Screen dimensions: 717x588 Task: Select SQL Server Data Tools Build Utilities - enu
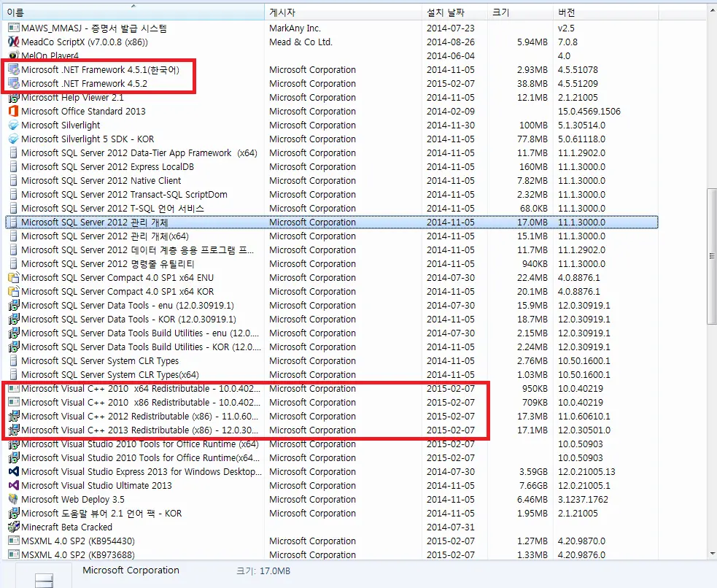(x=332, y=333)
